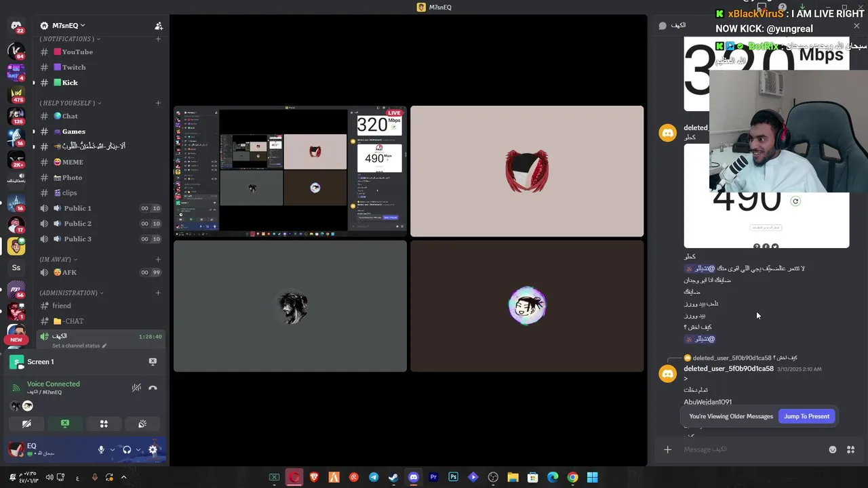
Task: Click the noise suppression icon
Action: point(136,388)
